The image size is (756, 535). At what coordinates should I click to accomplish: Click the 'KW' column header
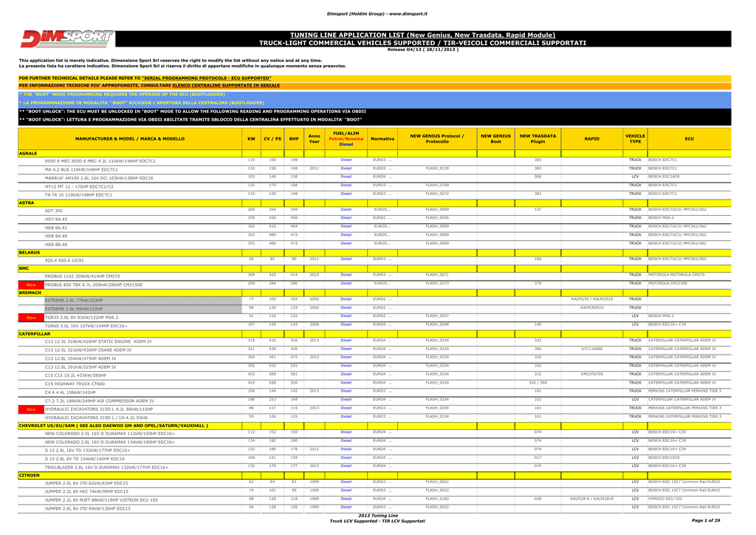point(251,139)
